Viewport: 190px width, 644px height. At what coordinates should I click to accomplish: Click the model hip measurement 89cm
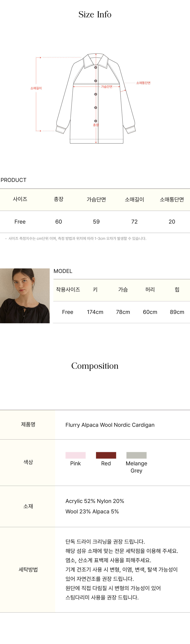point(177,312)
